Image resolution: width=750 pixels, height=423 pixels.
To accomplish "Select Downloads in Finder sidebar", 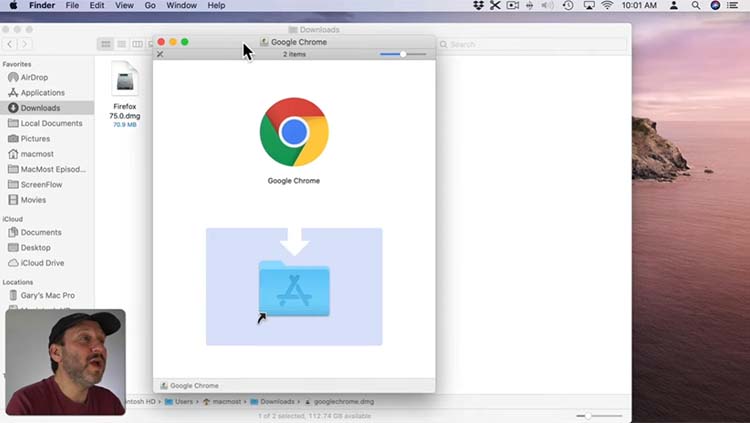I will (47, 108).
